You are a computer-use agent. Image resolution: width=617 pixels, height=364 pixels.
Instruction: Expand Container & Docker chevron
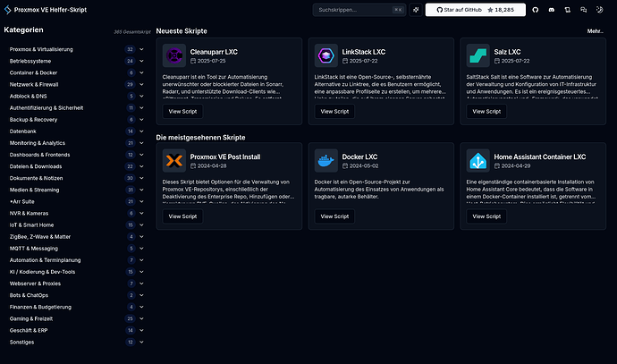(141, 72)
